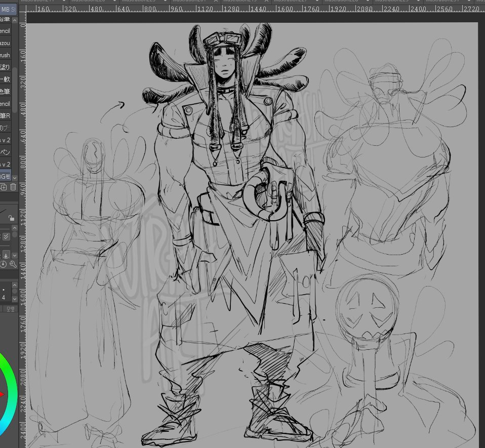The image size is (485, 448).
Task: Toggle the lock icon on stroke preview
Action: tap(11, 217)
